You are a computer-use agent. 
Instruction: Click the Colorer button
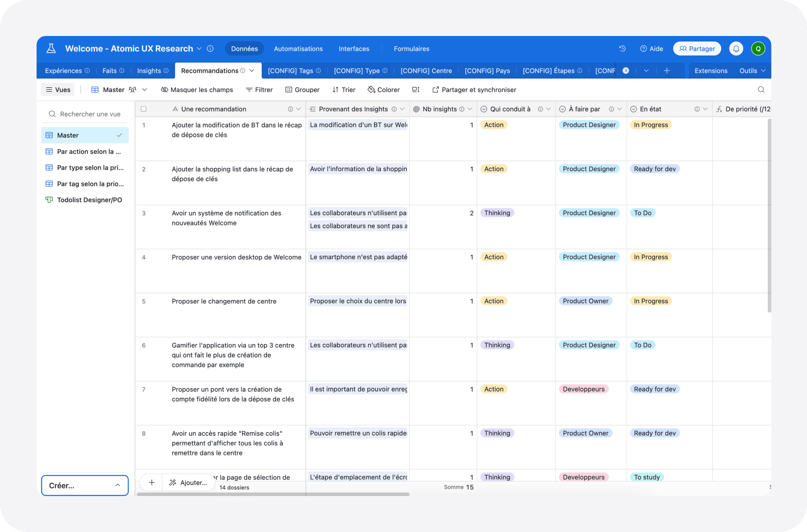pyautogui.click(x=384, y=90)
